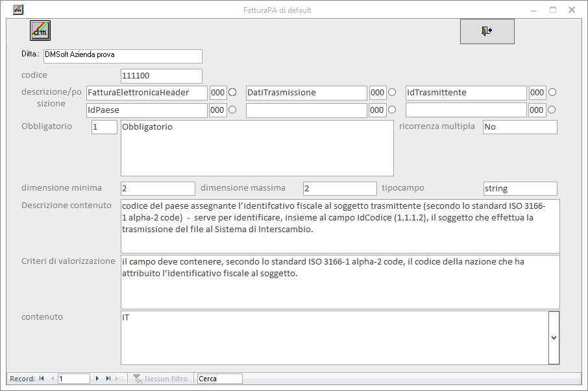Click the Obbligatorio description text area

coord(257,148)
